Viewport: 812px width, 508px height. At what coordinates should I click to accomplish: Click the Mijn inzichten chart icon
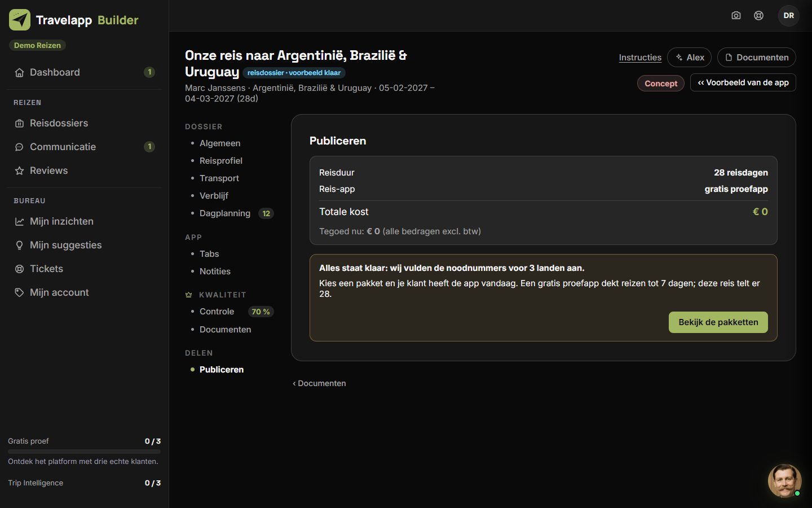[19, 221]
